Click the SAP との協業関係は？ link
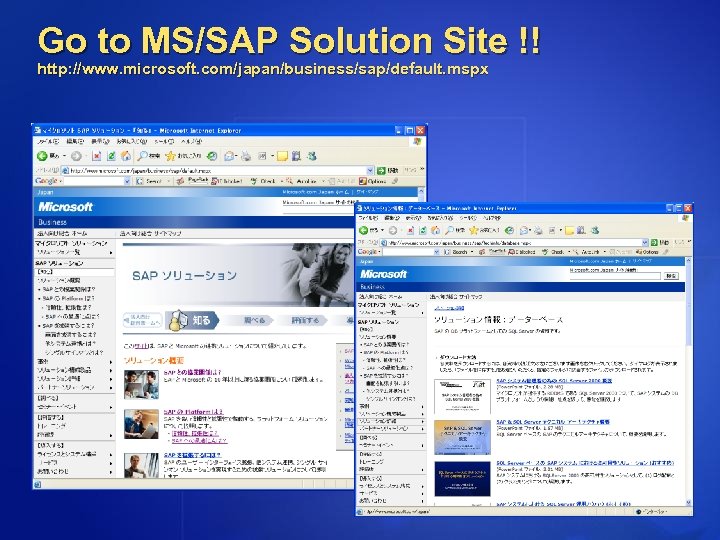The height and width of the screenshot is (540, 720). [x=192, y=372]
